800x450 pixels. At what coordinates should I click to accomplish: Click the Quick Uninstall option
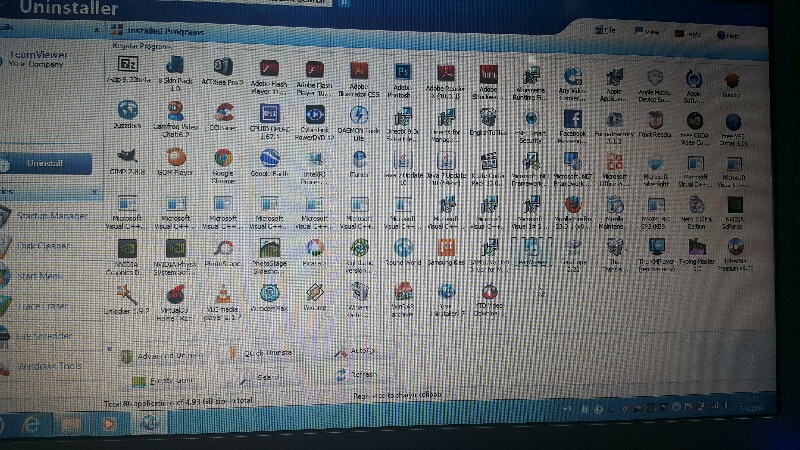tap(261, 353)
